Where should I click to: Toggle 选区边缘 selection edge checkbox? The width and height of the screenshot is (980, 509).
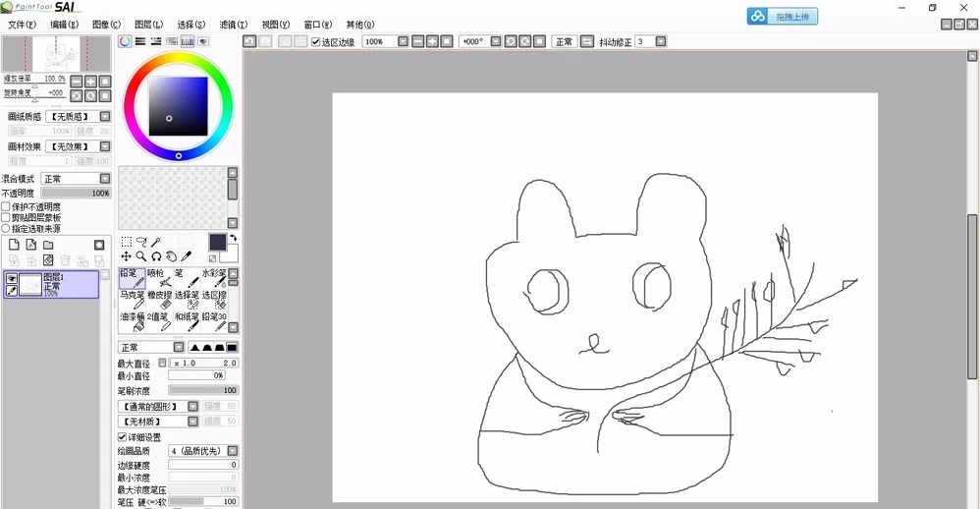point(315,42)
